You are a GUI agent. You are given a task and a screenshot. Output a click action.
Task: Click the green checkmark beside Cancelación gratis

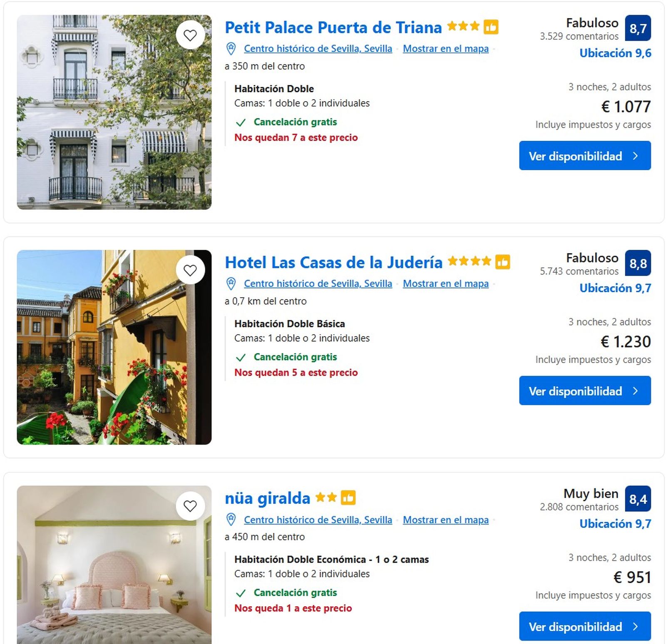coord(241,122)
